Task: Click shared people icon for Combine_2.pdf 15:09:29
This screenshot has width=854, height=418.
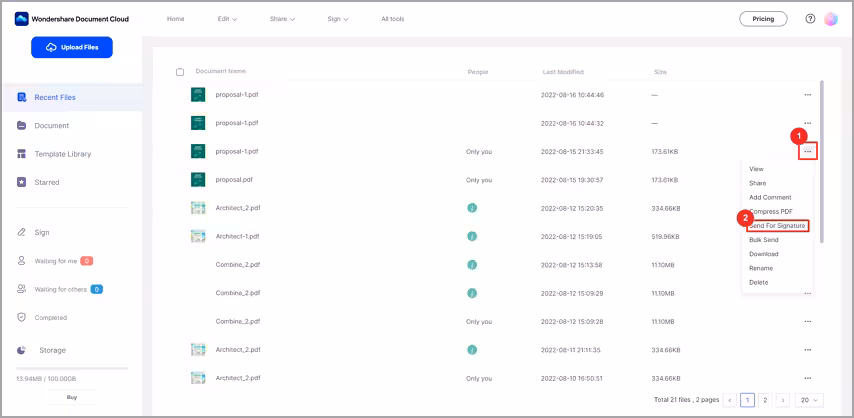Action: (472, 293)
